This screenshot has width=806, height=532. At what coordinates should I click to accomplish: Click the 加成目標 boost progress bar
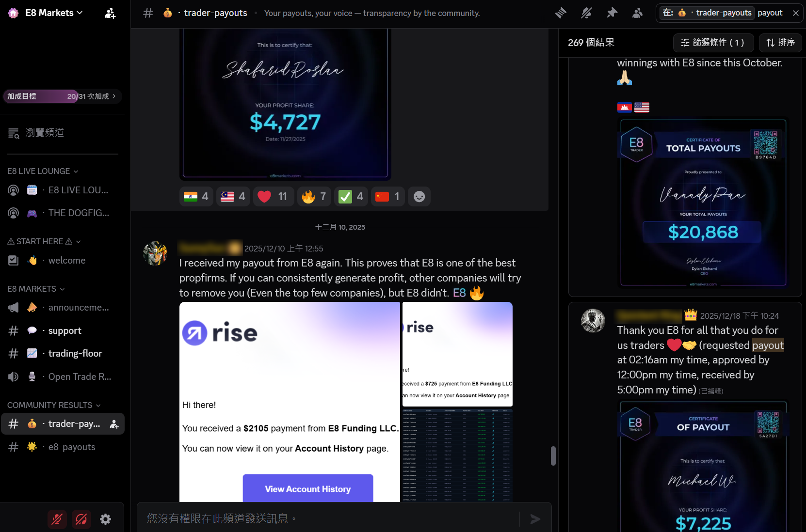pos(62,96)
